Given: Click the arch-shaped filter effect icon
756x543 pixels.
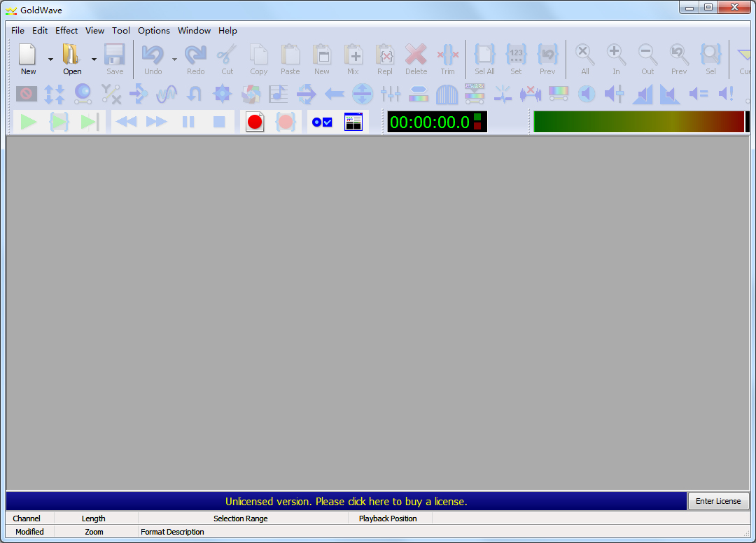Looking at the screenshot, I should point(447,94).
